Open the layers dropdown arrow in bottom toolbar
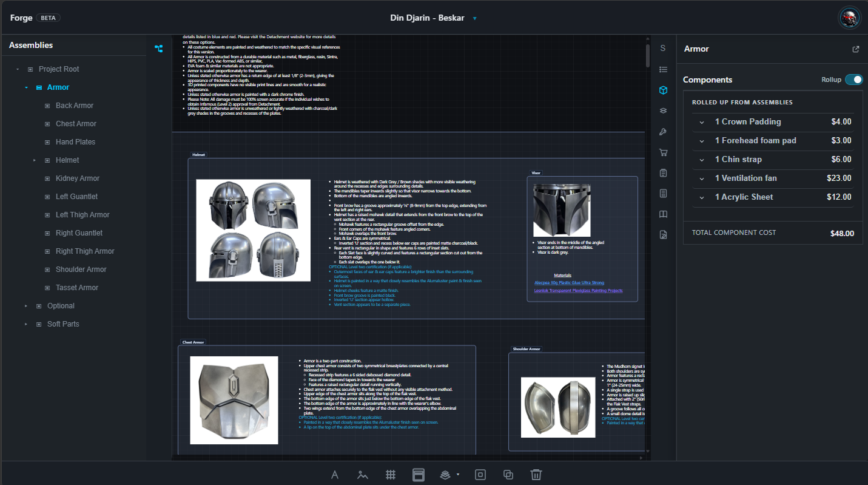 point(457,475)
